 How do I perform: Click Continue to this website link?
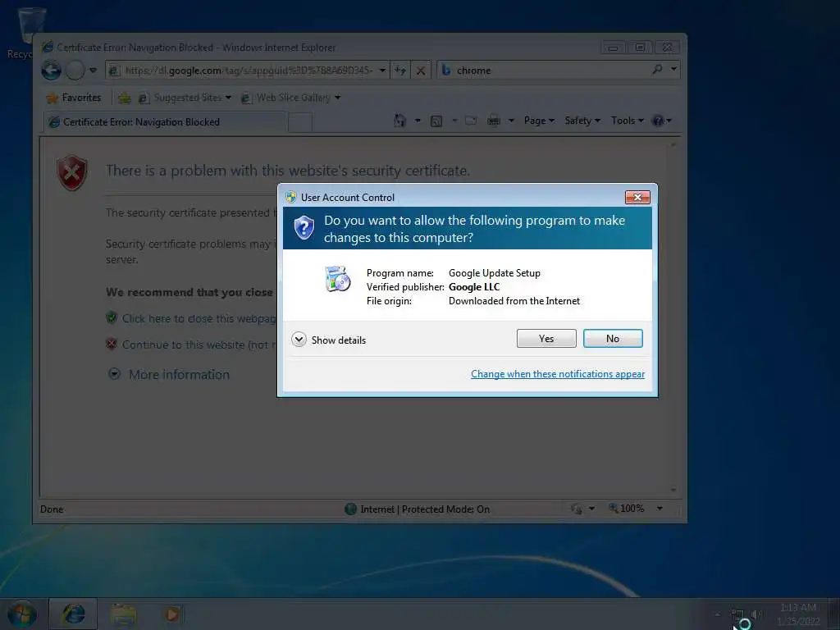click(x=199, y=345)
